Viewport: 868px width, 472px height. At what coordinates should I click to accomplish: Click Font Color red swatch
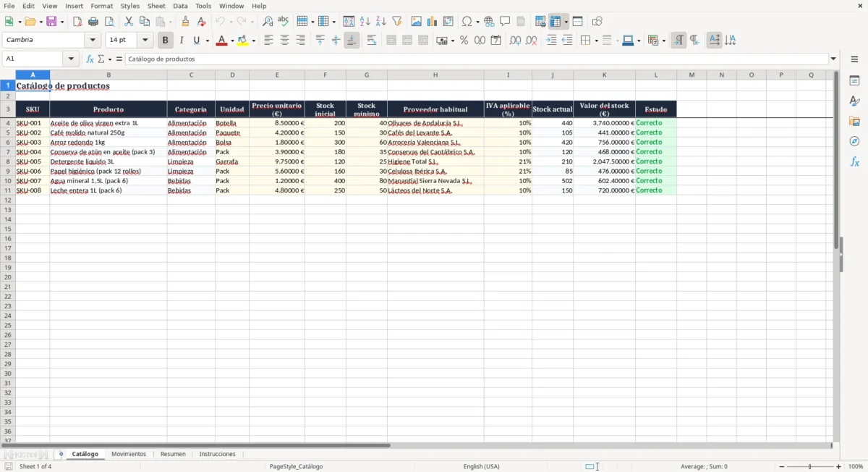point(221,41)
